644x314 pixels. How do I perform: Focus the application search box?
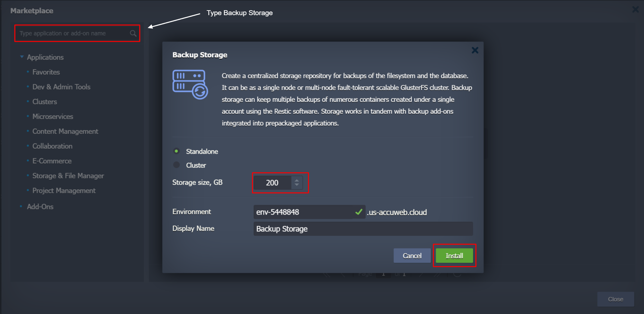coord(73,33)
